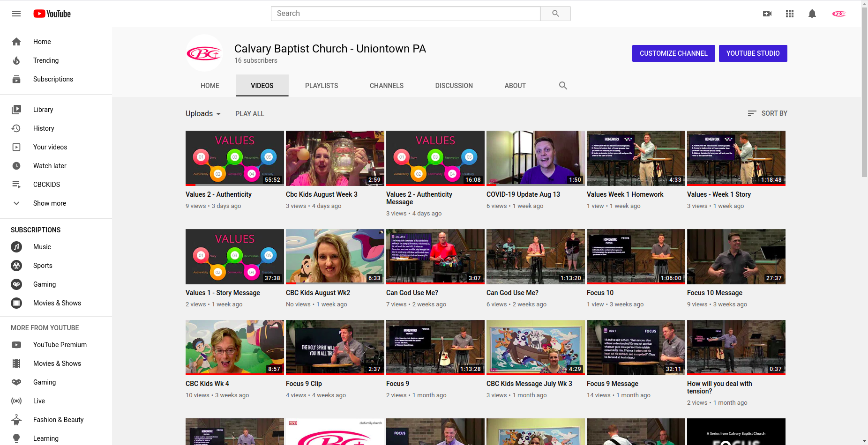The width and height of the screenshot is (868, 445).
Task: Open Your videos in sidebar
Action: (x=56, y=147)
